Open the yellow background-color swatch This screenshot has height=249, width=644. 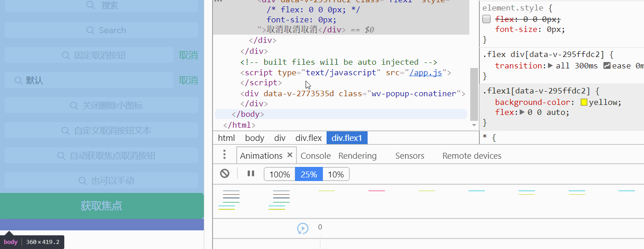tap(584, 102)
